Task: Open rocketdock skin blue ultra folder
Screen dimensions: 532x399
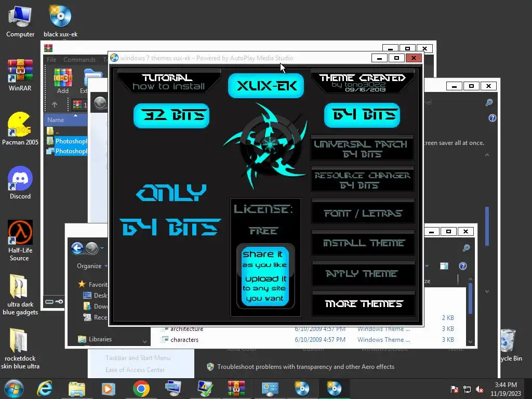Action: click(x=20, y=349)
